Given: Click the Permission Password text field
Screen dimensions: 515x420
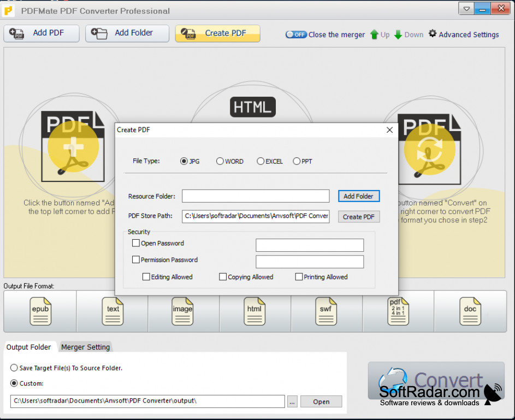Looking at the screenshot, I should coord(310,262).
